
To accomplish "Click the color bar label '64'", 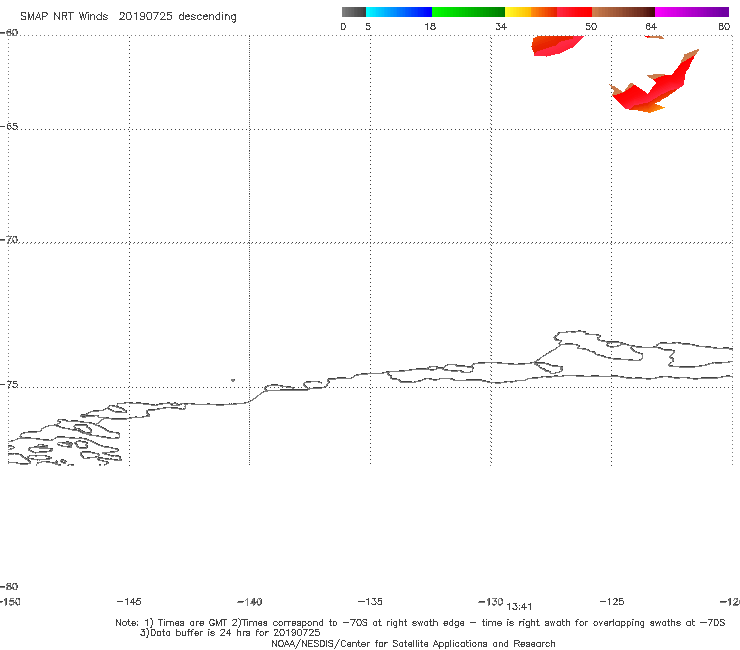I will [651, 26].
